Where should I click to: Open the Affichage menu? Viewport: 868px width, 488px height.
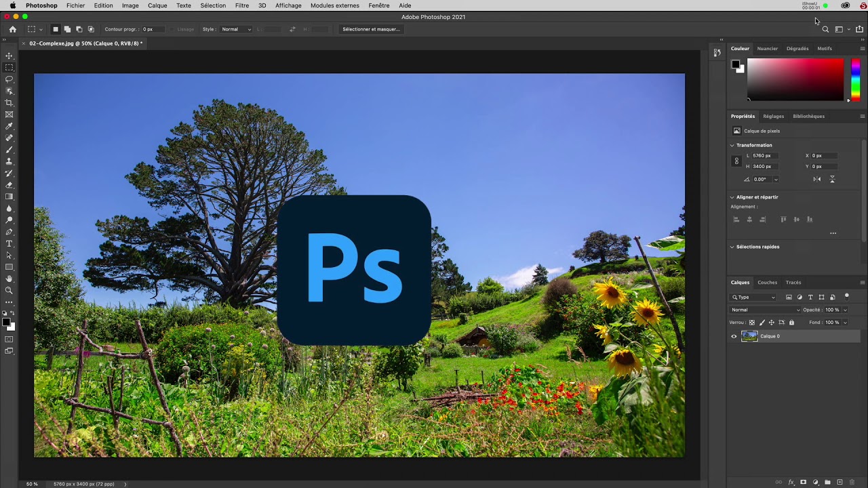pos(288,5)
